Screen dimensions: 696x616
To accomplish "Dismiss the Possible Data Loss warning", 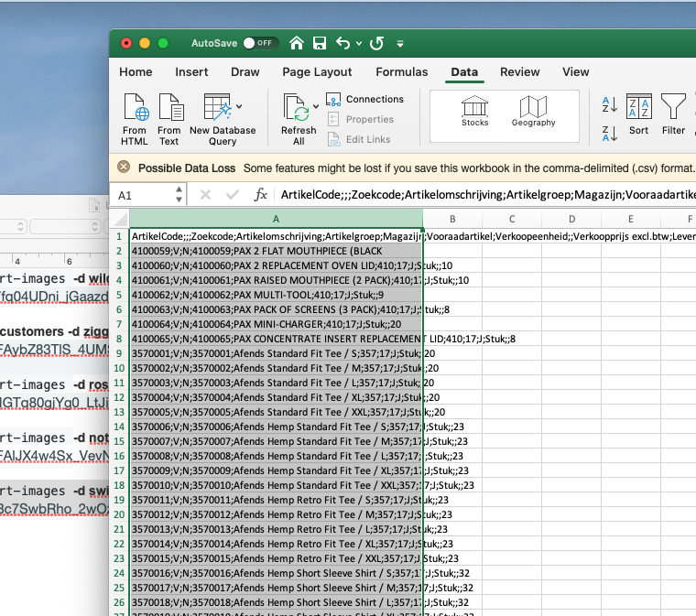I will click(x=124, y=168).
